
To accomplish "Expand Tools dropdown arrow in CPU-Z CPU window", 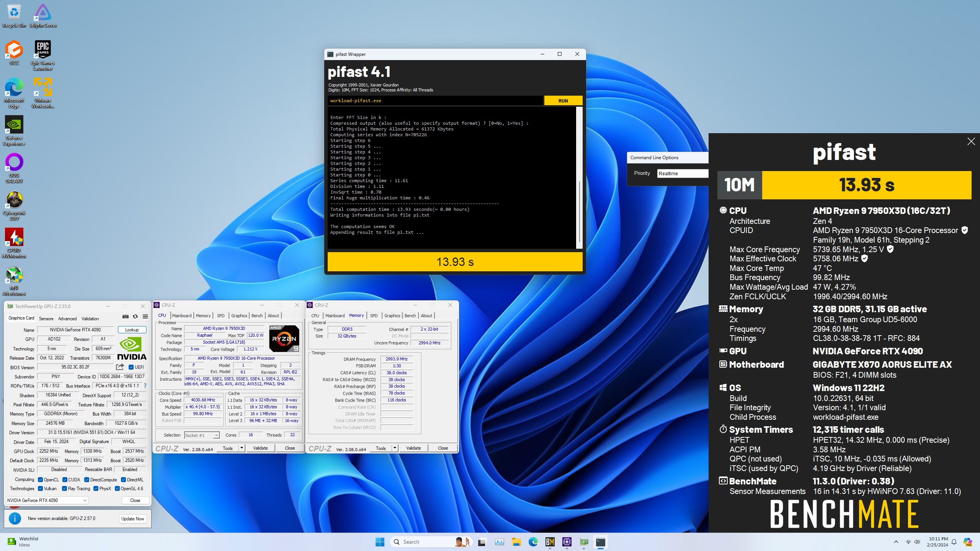I will (242, 448).
